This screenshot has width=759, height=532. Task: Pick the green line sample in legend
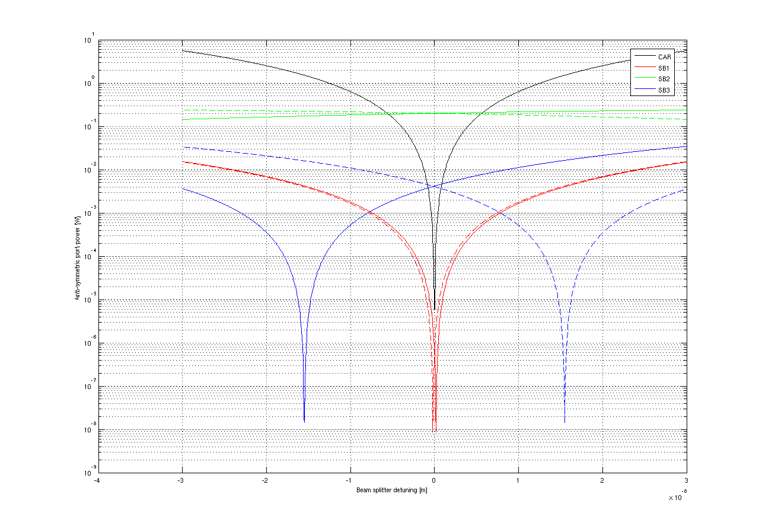point(643,79)
